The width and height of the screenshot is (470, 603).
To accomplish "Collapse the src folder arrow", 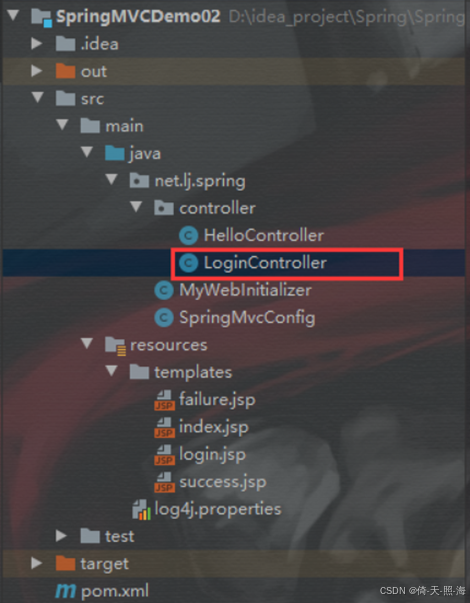I will point(38,98).
